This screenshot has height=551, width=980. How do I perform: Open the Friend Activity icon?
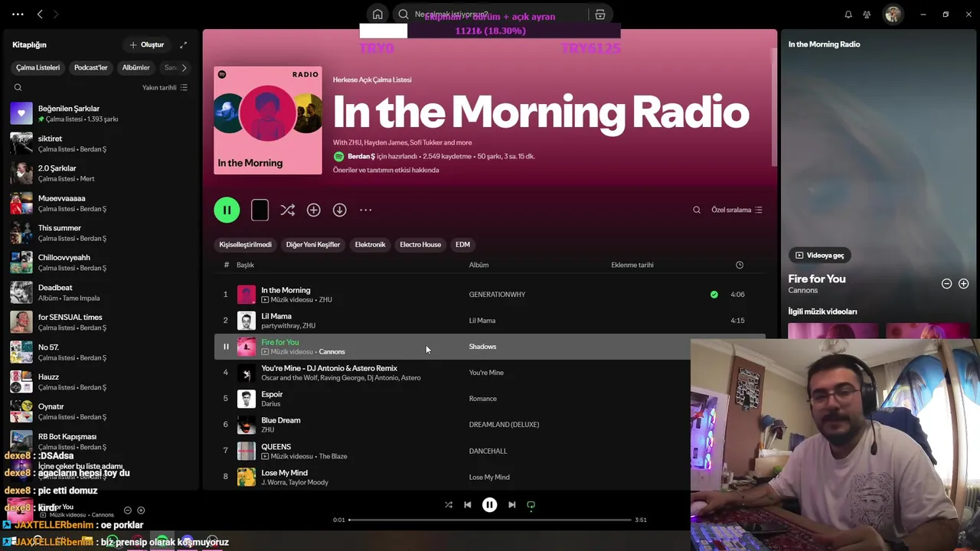click(x=867, y=14)
